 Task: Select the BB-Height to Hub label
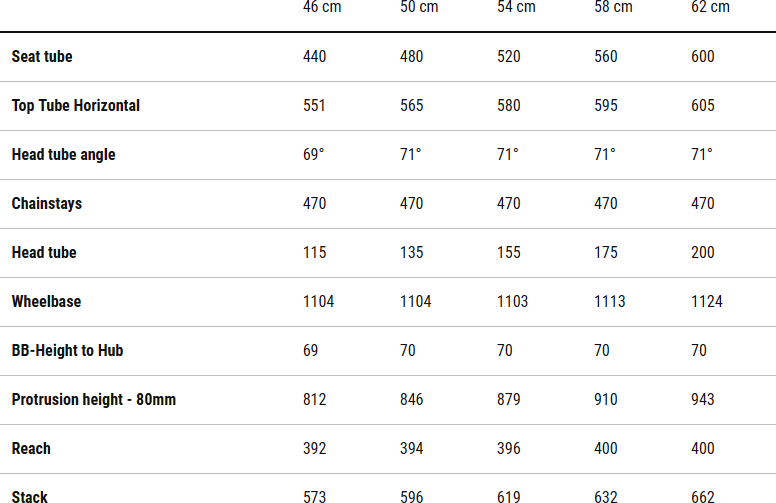(68, 351)
